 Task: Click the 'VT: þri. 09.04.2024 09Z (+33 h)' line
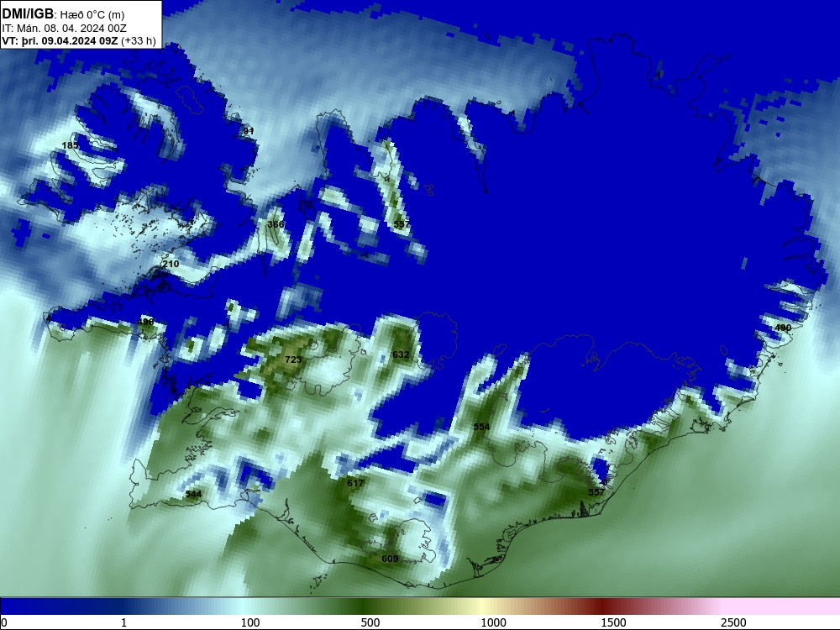[79, 41]
